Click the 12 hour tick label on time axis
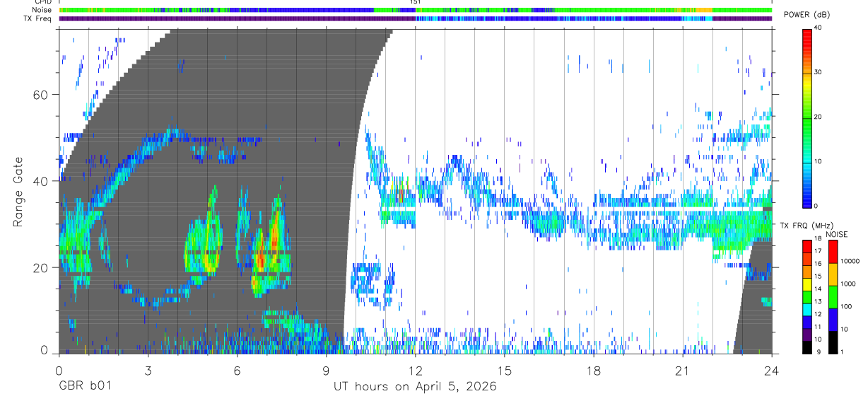868x401 pixels. [x=416, y=371]
